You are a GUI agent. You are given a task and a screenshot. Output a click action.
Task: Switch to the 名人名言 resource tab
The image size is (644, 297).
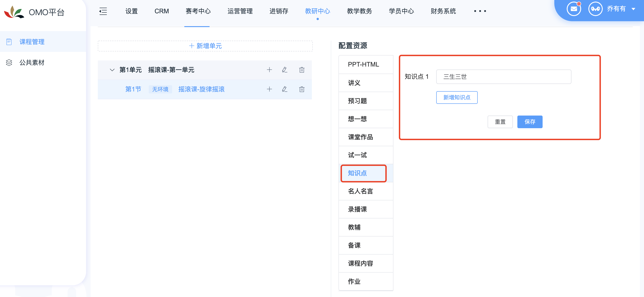(366, 191)
